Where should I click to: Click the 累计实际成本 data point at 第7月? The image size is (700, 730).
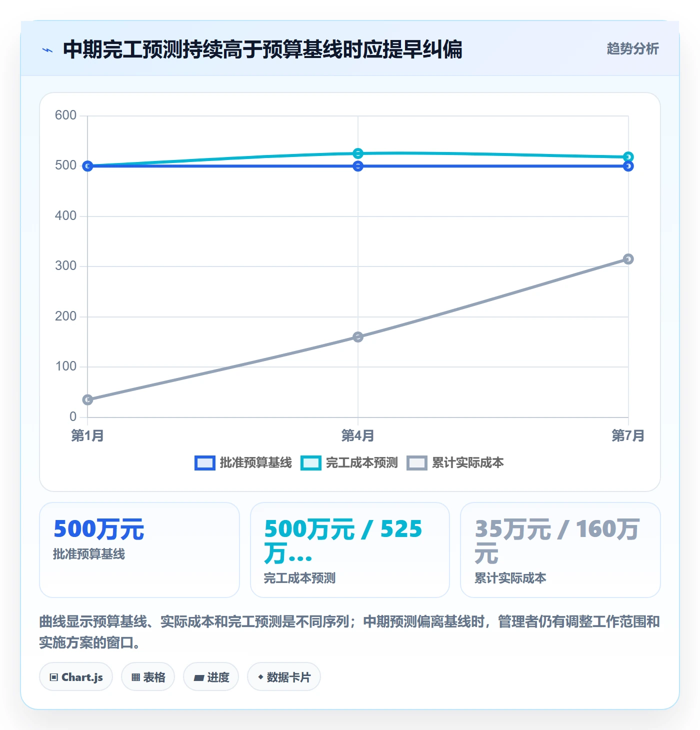(628, 259)
